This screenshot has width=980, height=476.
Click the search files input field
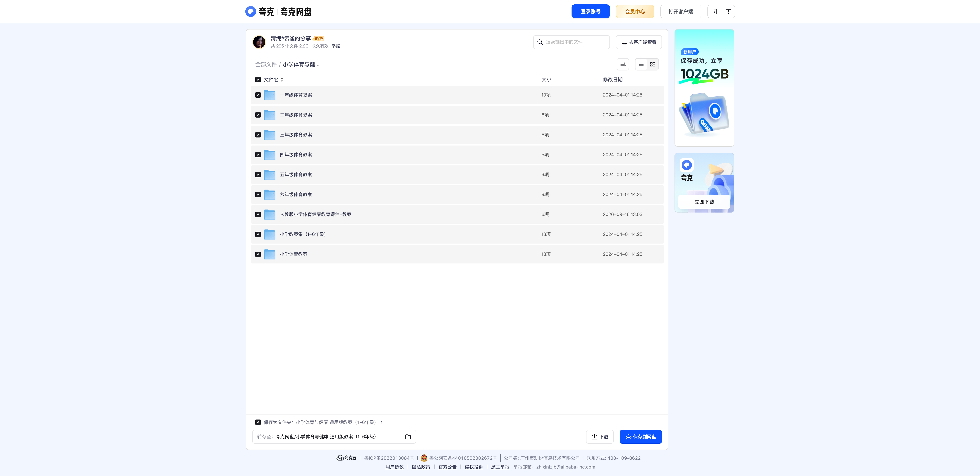click(571, 42)
